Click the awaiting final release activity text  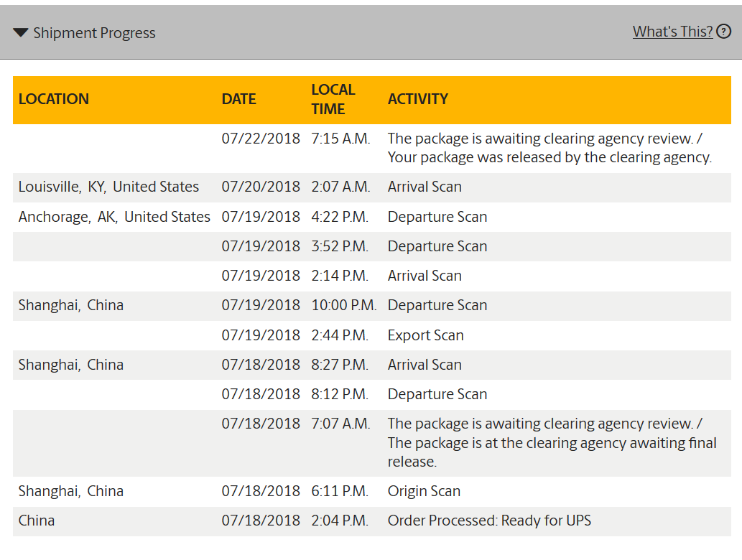(x=552, y=443)
